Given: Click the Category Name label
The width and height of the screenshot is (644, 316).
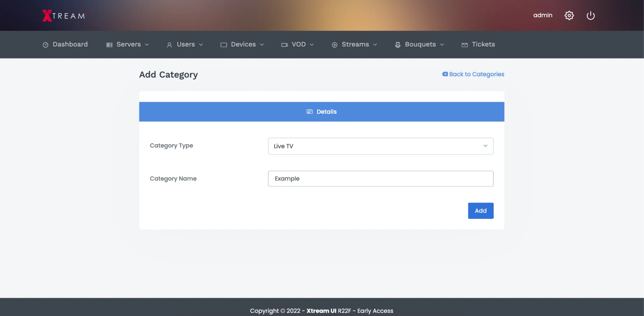Looking at the screenshot, I should point(173,179).
